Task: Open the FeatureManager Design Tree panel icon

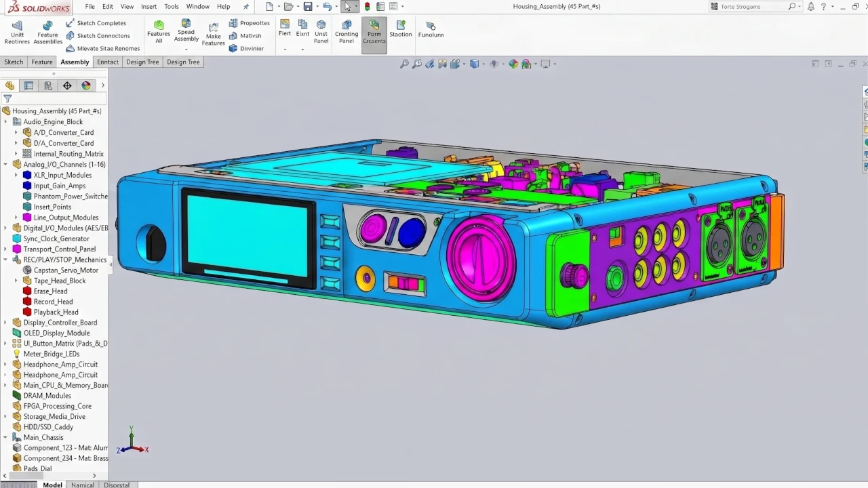Action: (9, 85)
